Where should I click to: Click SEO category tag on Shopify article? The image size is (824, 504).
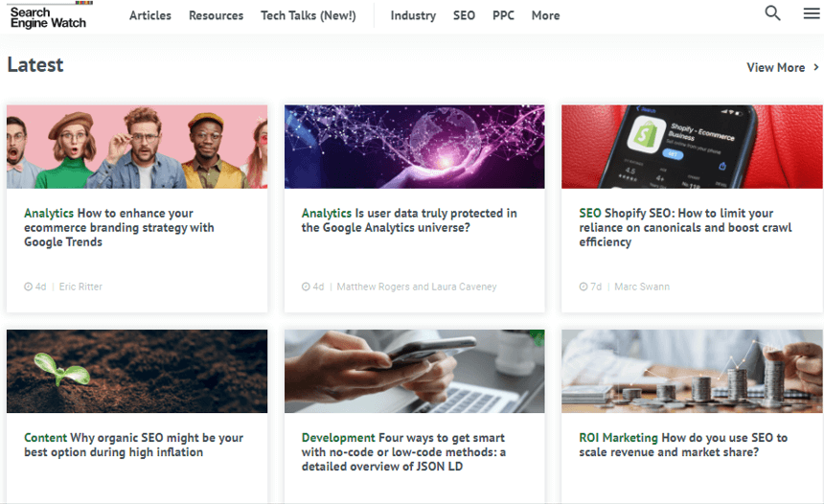(x=590, y=214)
